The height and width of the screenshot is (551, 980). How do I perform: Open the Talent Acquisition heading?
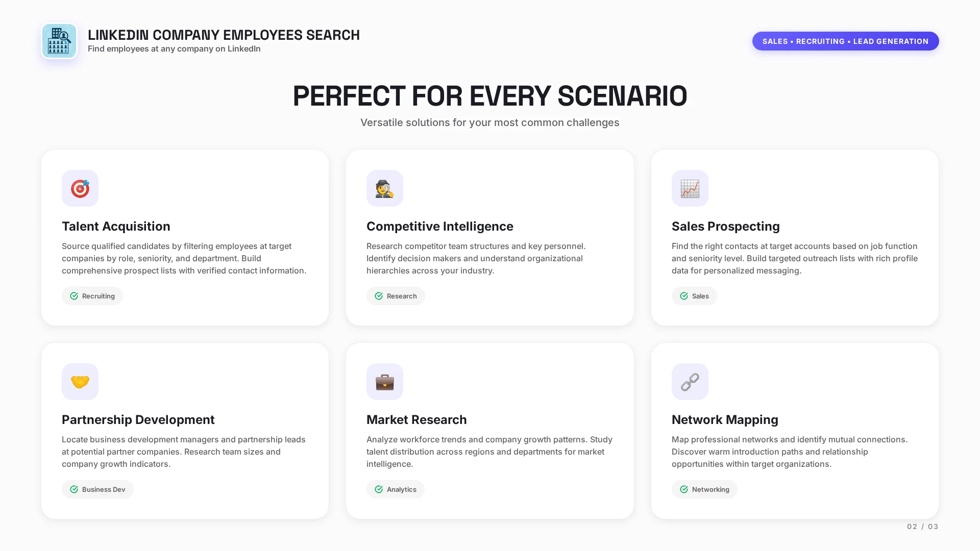coord(116,226)
